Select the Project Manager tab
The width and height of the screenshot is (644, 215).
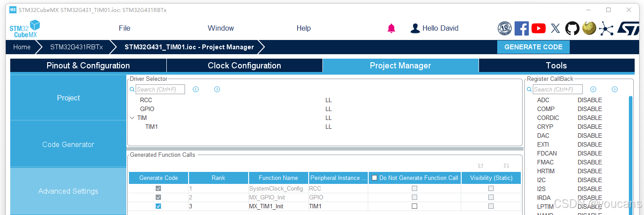(401, 65)
